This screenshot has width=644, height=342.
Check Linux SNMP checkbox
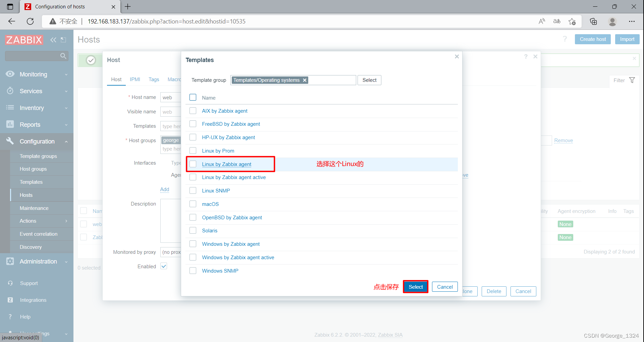tap(193, 190)
